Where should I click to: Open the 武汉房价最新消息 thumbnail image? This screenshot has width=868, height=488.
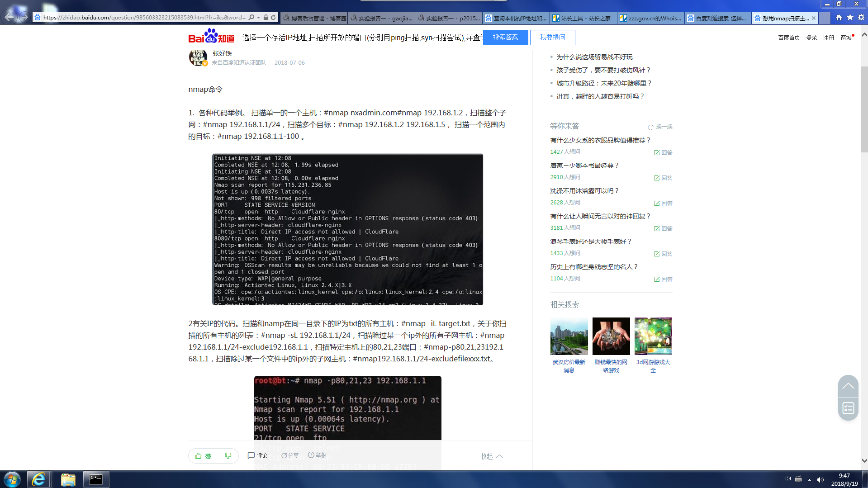pos(569,336)
